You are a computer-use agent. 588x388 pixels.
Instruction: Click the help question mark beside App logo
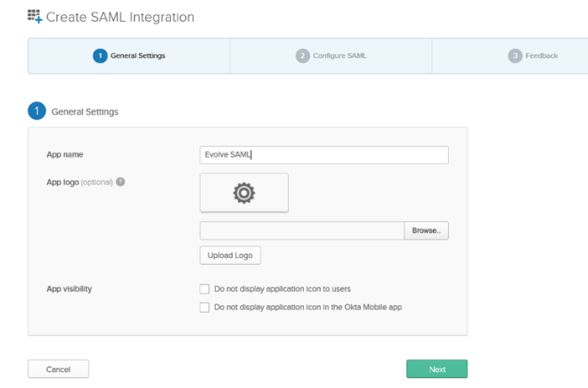(x=120, y=181)
